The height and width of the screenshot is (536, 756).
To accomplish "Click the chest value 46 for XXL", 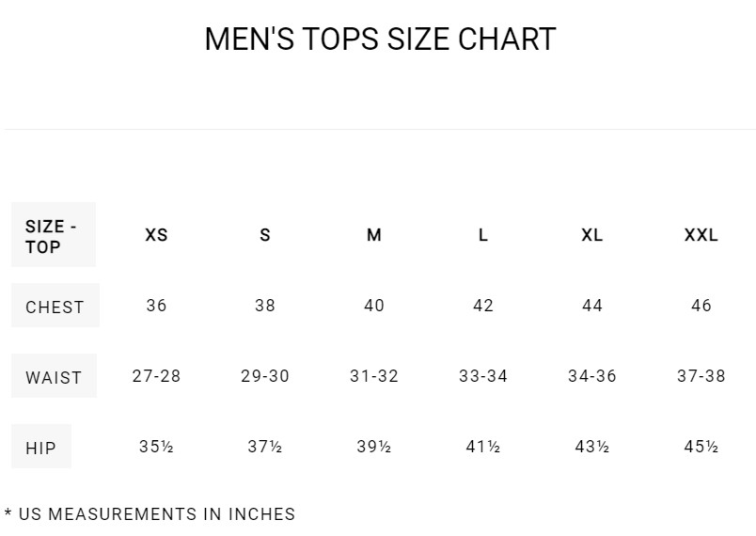I will [701, 306].
